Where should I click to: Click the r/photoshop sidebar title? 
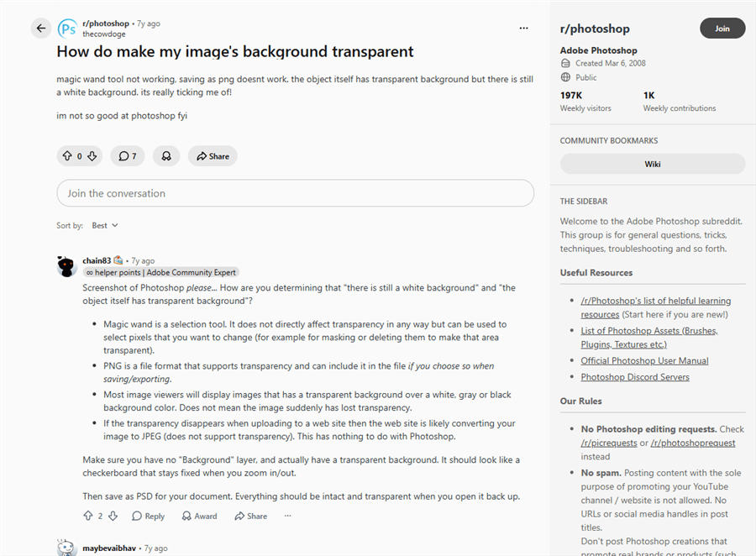(595, 29)
